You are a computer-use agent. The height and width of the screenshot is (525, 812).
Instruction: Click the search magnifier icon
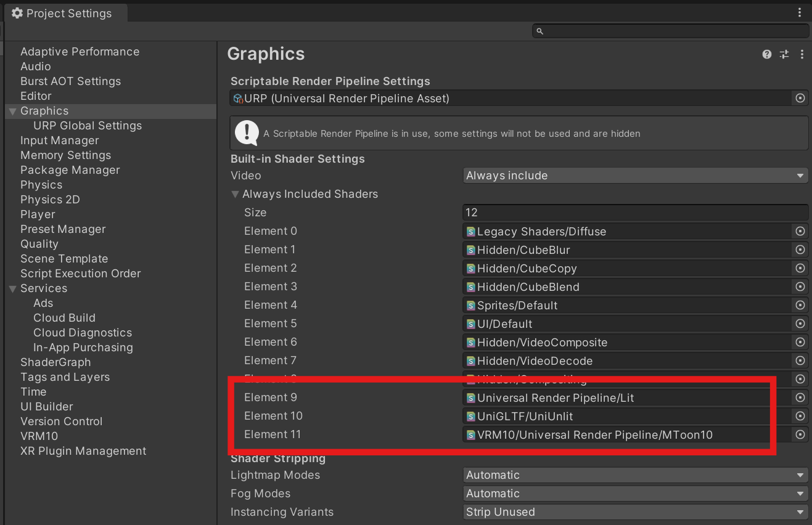[x=539, y=31]
